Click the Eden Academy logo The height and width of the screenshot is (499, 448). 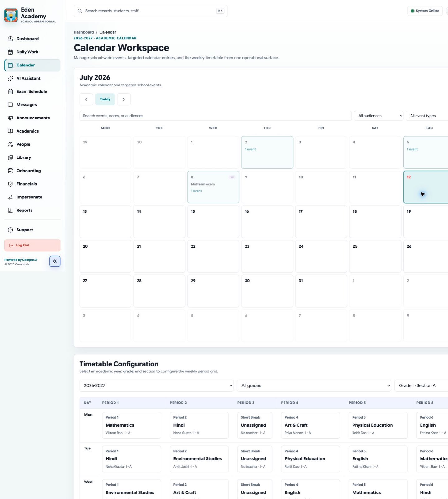tap(11, 15)
